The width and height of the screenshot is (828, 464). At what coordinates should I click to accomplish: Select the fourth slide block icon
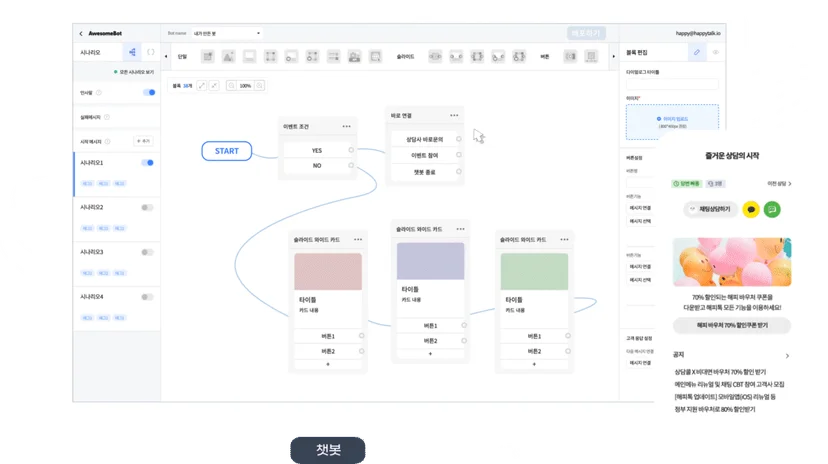click(498, 56)
